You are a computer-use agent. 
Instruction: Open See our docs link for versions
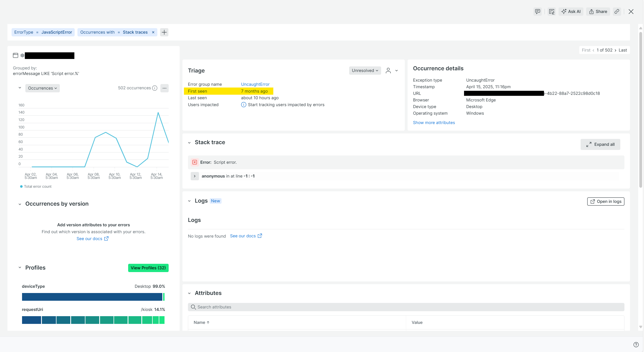93,239
